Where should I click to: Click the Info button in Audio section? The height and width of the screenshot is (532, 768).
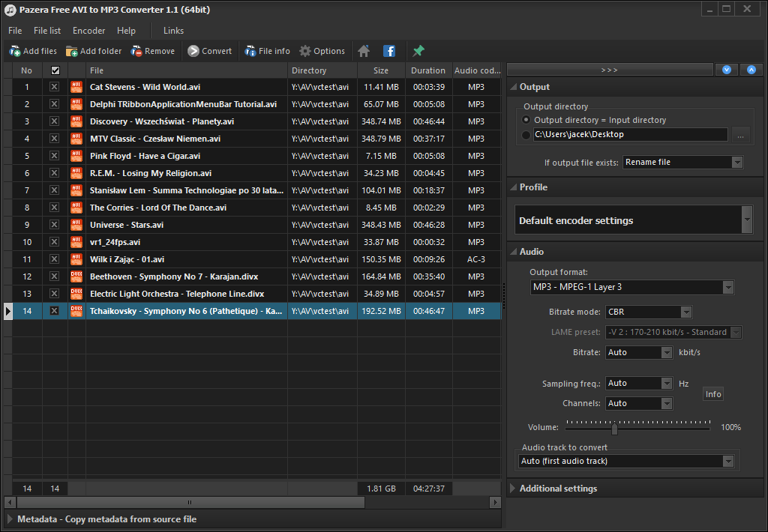(x=713, y=394)
